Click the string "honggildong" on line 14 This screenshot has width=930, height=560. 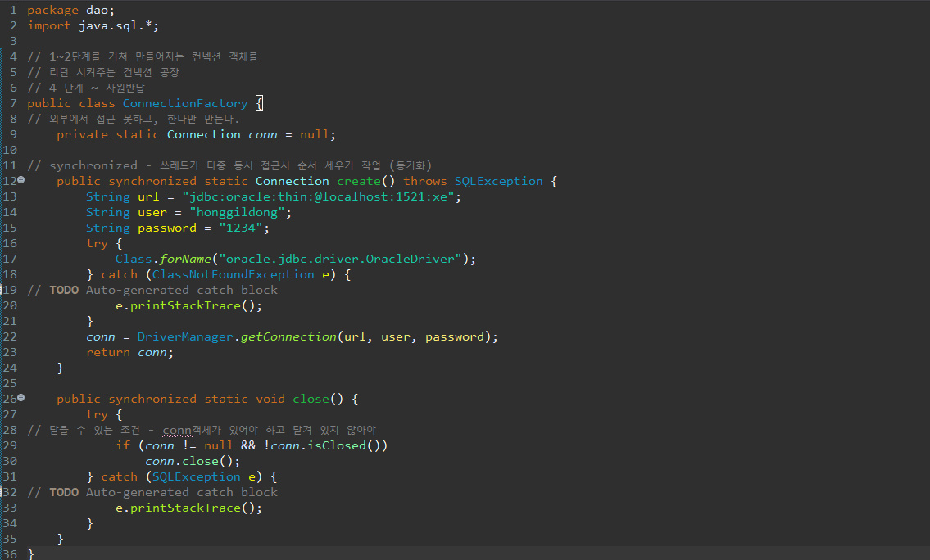(x=238, y=212)
